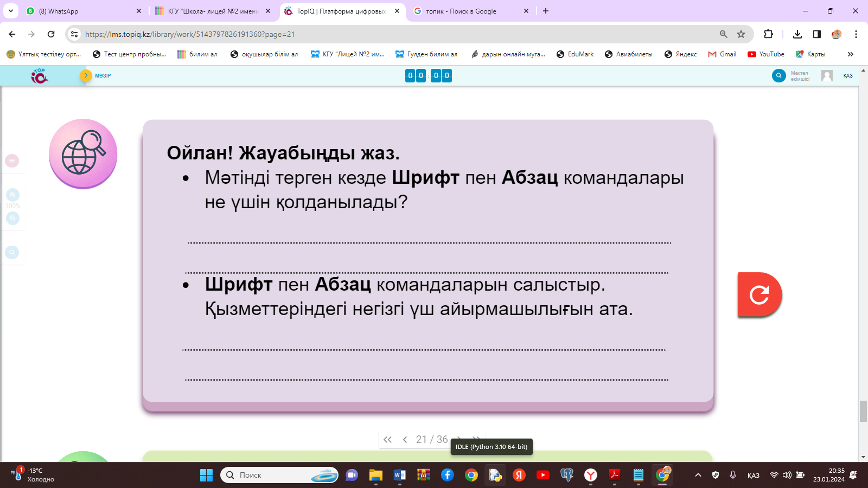
Task: Open the Windows Start menu
Action: [207, 475]
